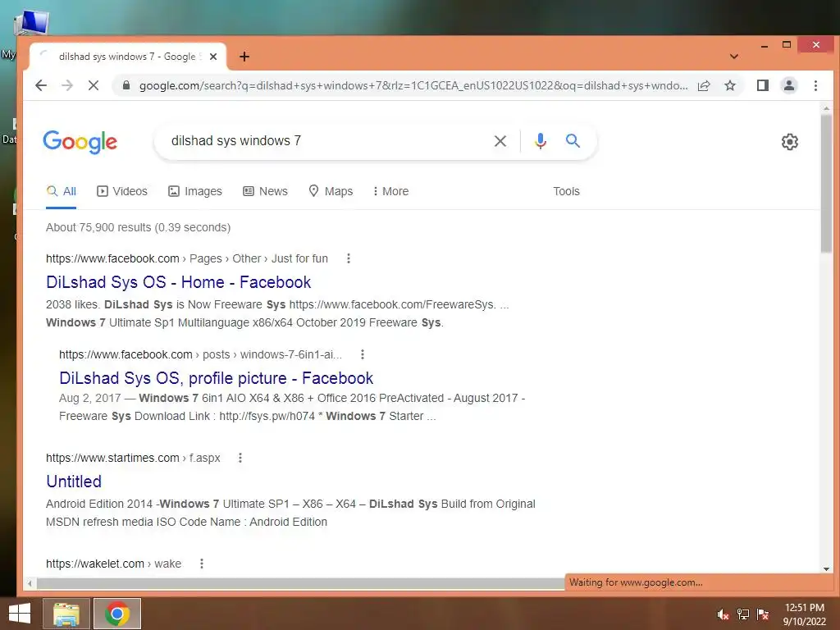Click the address bar URL
Image resolution: width=840 pixels, height=630 pixels.
413,85
